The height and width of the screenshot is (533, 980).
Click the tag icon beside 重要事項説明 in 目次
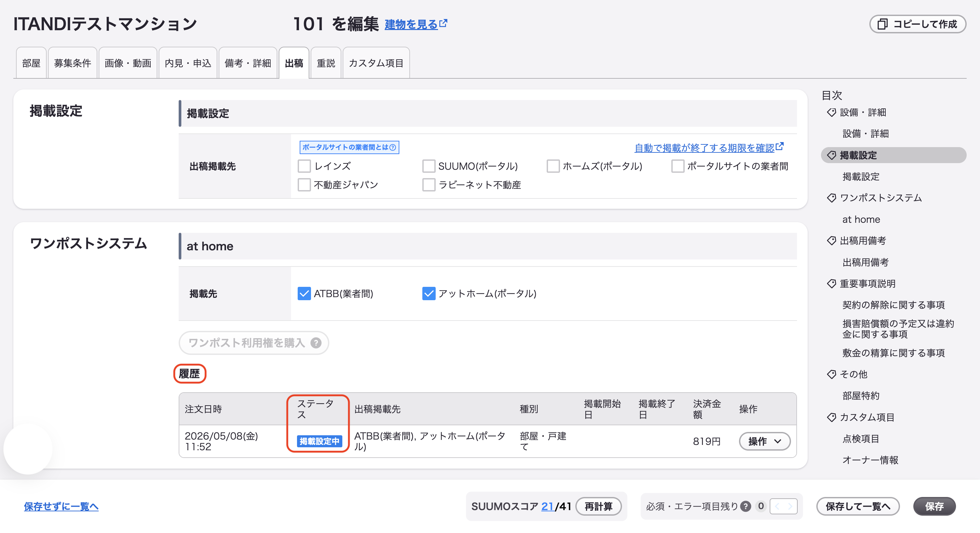832,284
